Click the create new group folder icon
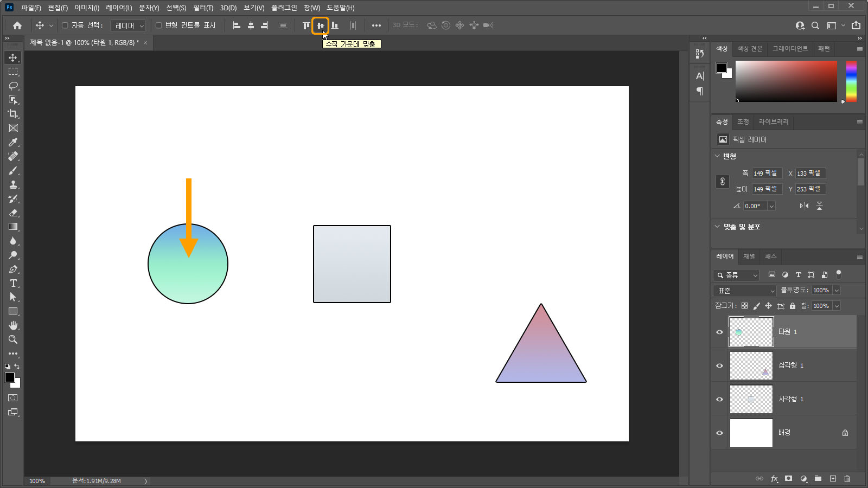The height and width of the screenshot is (488, 868). [x=818, y=479]
